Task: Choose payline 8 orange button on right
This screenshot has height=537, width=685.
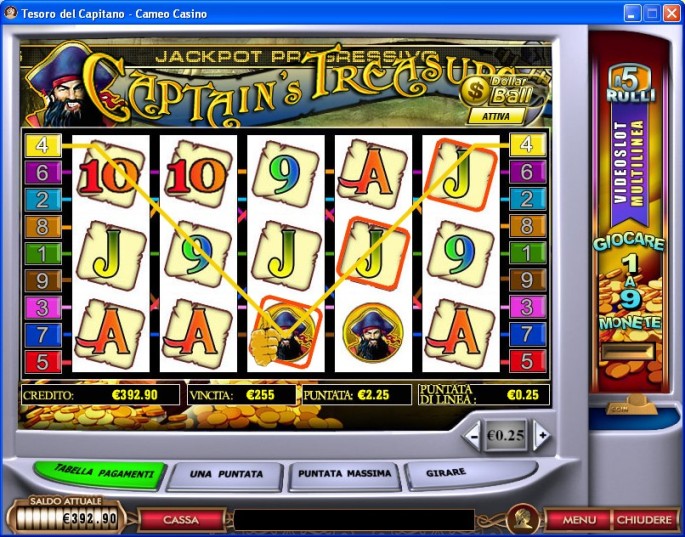Action: tap(528, 227)
